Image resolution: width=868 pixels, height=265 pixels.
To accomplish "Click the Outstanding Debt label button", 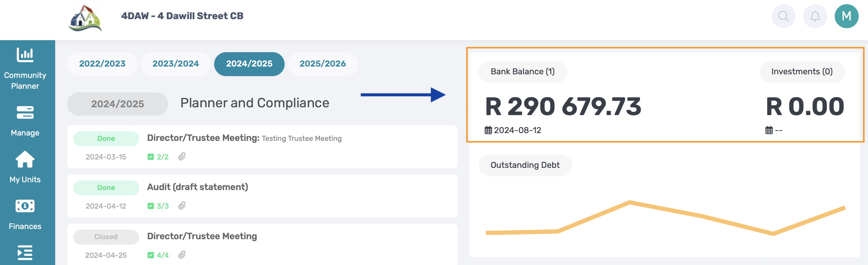I will pyautogui.click(x=525, y=165).
